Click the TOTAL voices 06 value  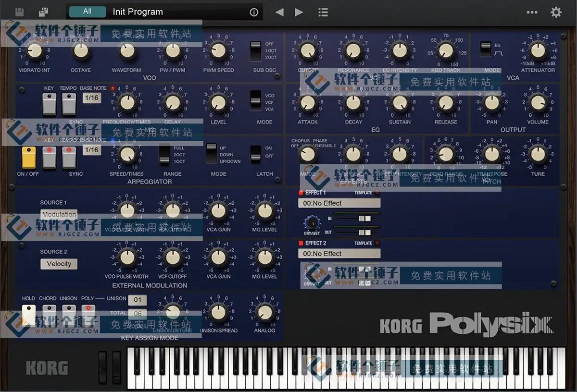click(x=138, y=314)
